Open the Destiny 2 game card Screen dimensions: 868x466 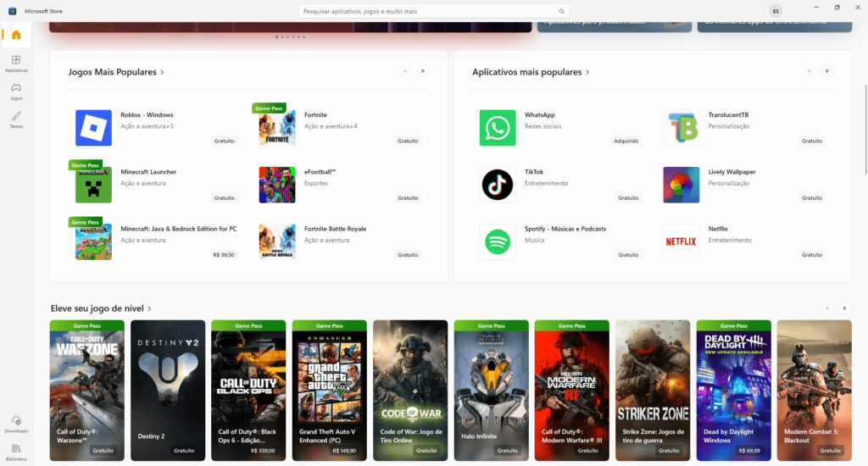(168, 391)
